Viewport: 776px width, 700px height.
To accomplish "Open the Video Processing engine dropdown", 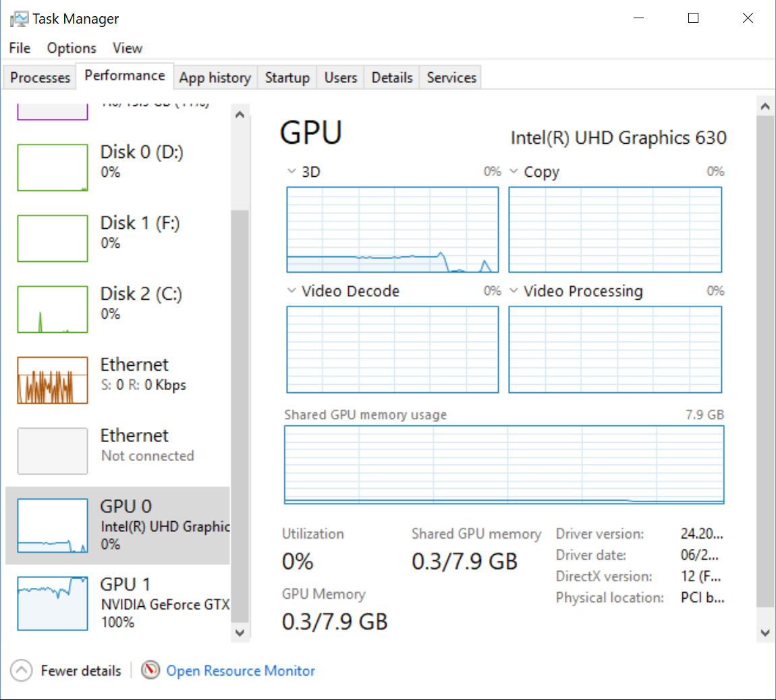I will (514, 291).
